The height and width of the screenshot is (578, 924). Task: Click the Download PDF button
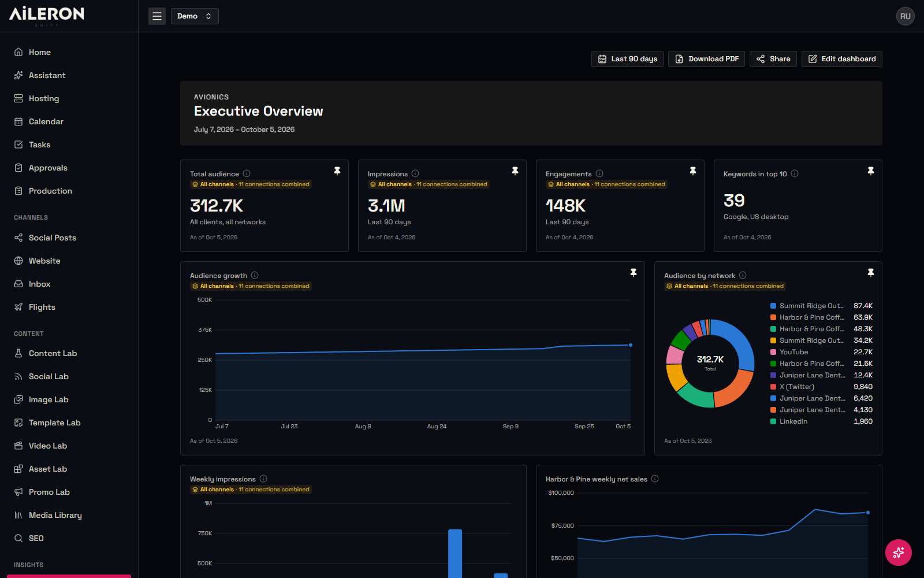click(706, 59)
